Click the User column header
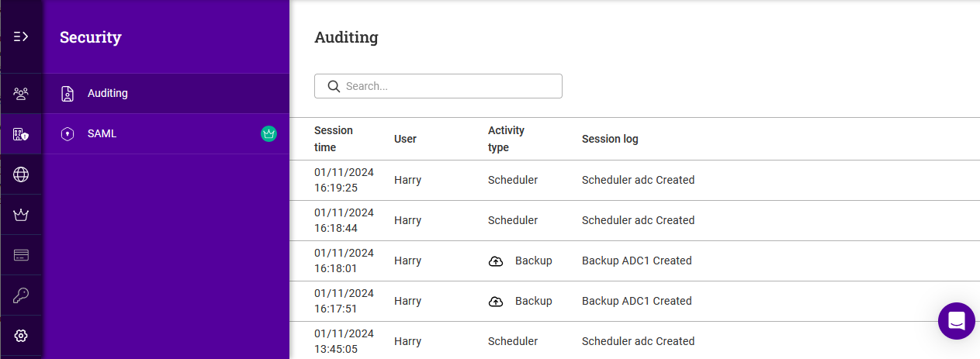Image resolution: width=980 pixels, height=359 pixels. point(405,139)
